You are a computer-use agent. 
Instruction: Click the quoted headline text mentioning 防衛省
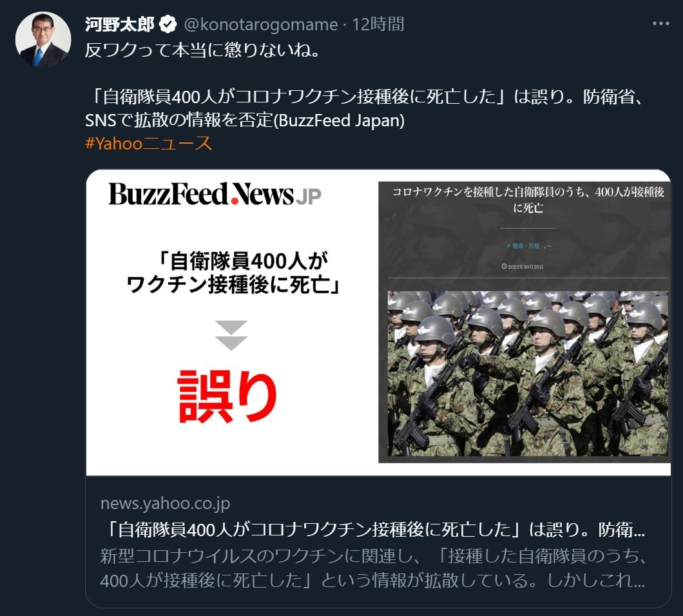pyautogui.click(x=363, y=108)
